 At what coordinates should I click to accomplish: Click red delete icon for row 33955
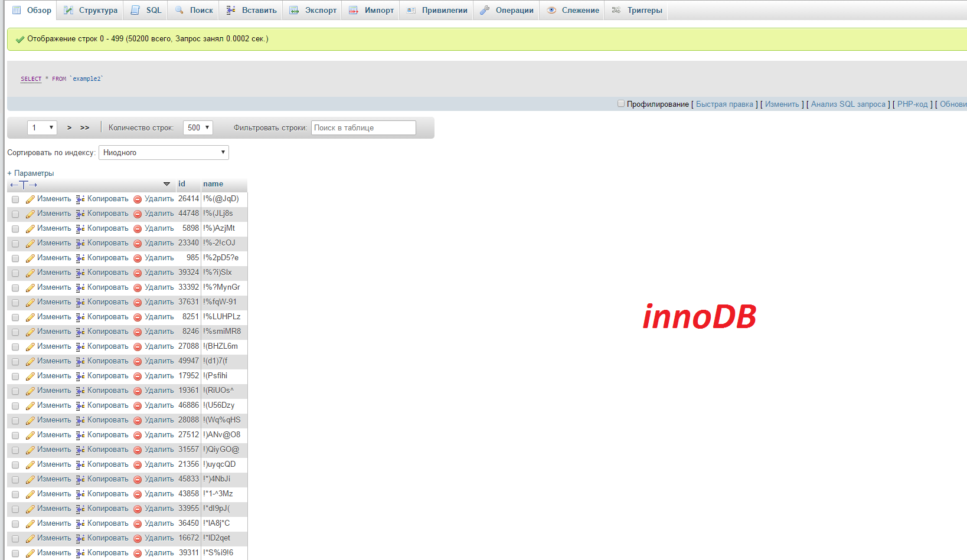point(138,509)
